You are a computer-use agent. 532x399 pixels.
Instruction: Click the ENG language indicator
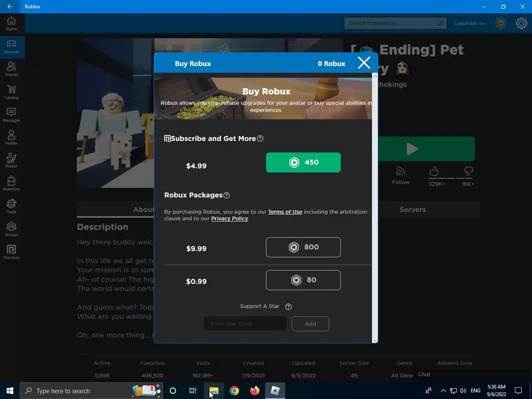tap(476, 391)
